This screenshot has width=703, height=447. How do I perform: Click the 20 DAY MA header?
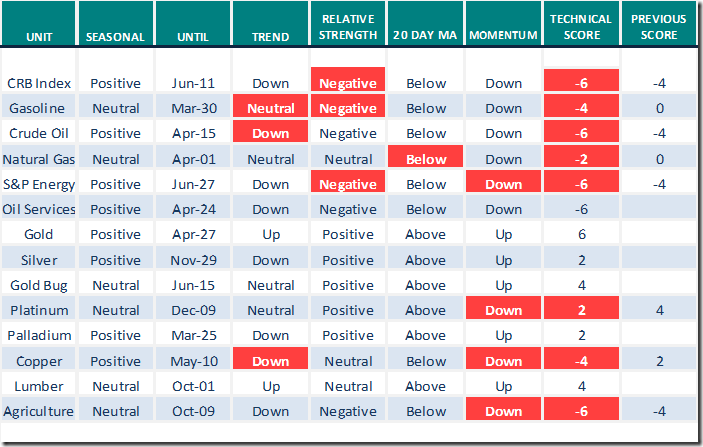[426, 37]
